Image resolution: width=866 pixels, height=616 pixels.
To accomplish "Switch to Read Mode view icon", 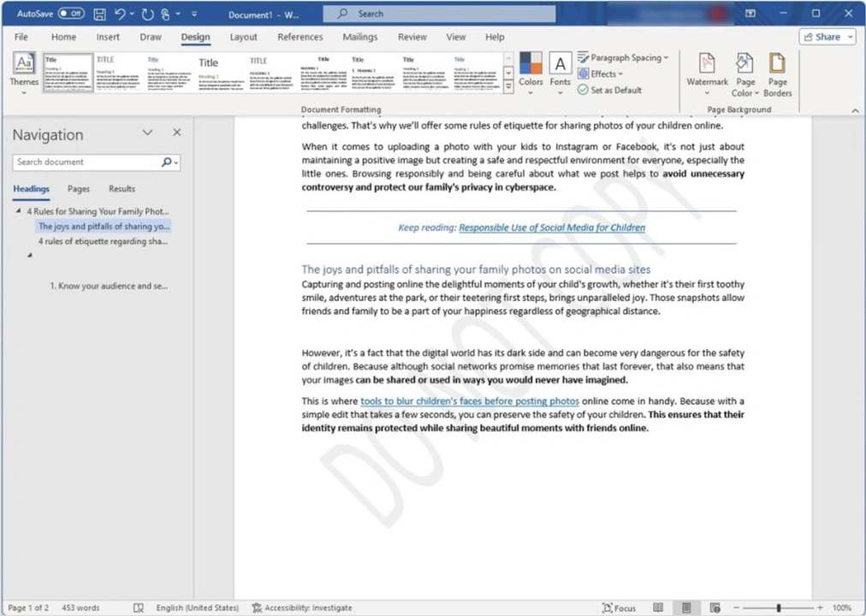I will pos(658,607).
